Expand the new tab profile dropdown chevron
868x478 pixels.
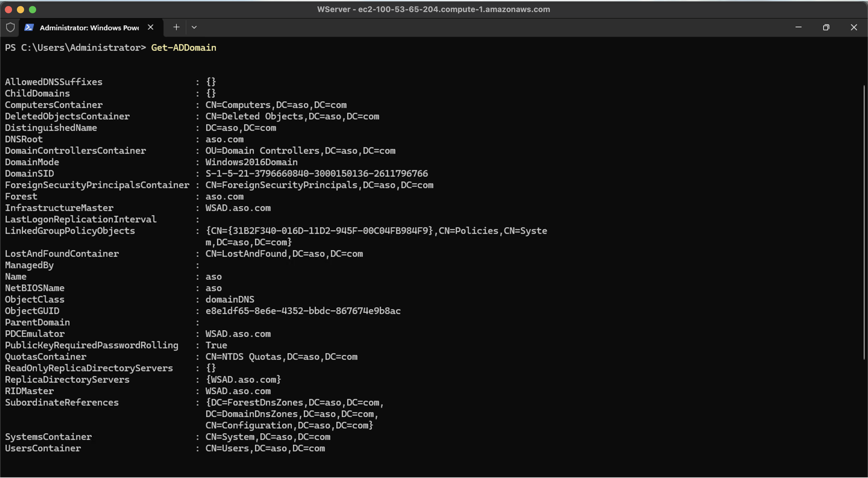click(x=194, y=27)
